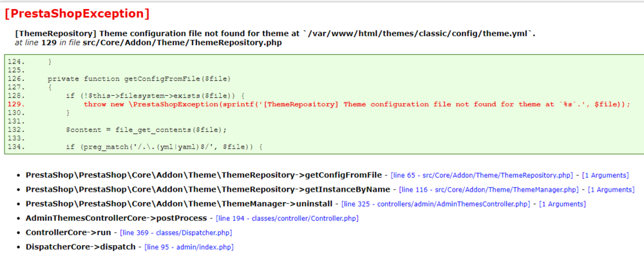Click code line 134 preg_match statement
This screenshot has width=644, height=267.
(x=164, y=147)
